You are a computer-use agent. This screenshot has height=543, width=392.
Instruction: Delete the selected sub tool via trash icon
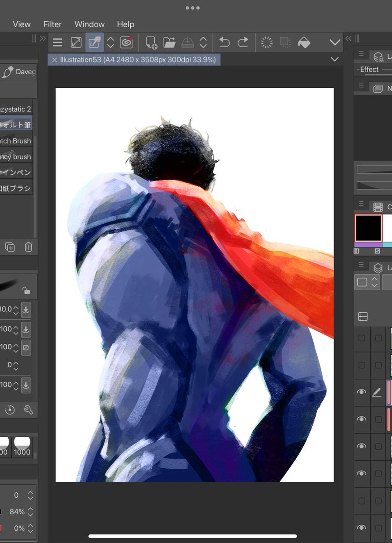coord(28,247)
